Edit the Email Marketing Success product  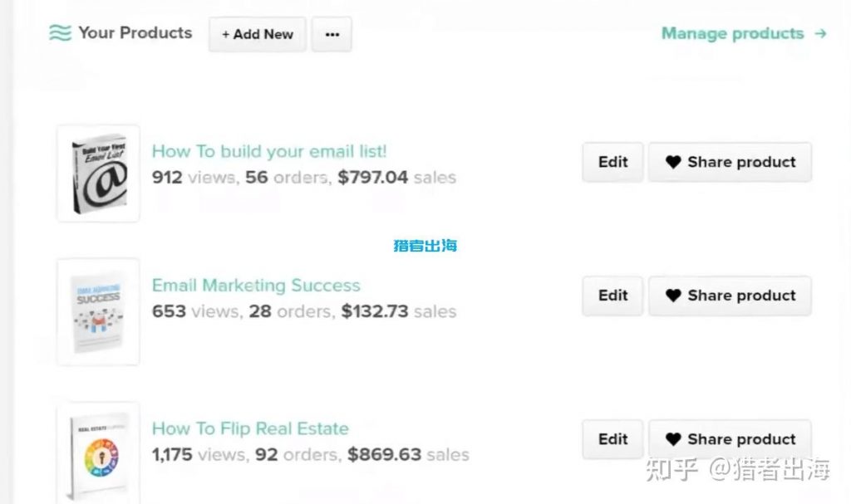[x=612, y=296]
